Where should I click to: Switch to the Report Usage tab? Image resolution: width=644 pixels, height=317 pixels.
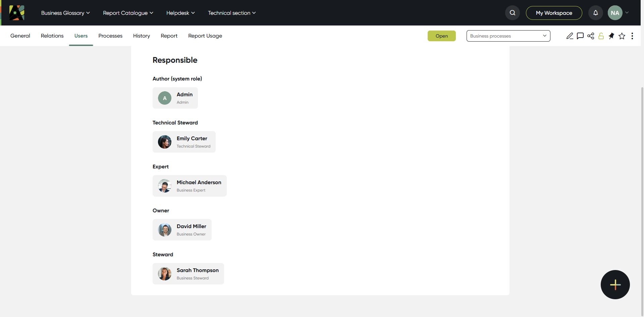pyautogui.click(x=205, y=36)
